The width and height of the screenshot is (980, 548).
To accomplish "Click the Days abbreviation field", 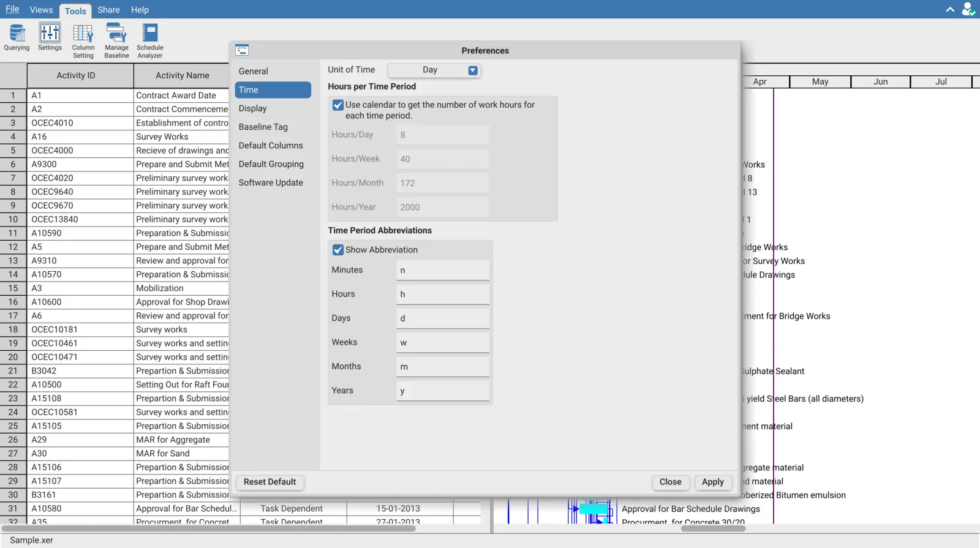I will pos(443,318).
